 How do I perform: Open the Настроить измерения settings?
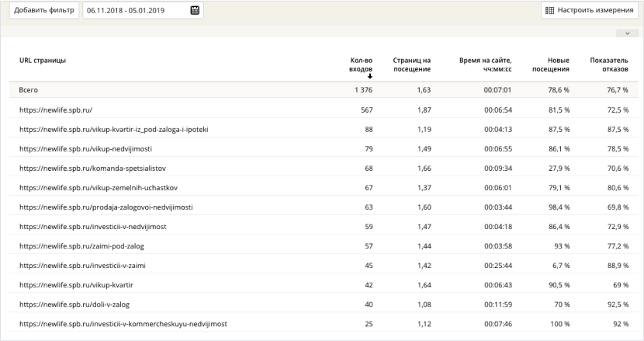point(589,10)
